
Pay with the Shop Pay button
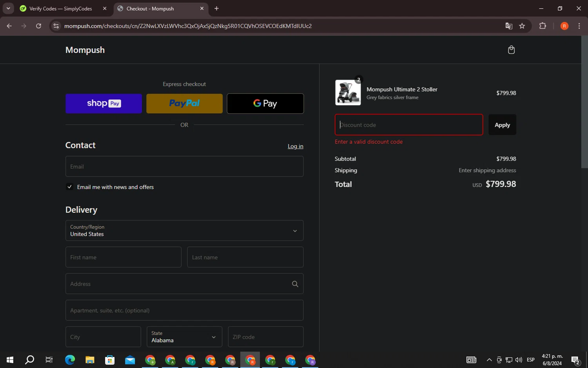(x=103, y=104)
